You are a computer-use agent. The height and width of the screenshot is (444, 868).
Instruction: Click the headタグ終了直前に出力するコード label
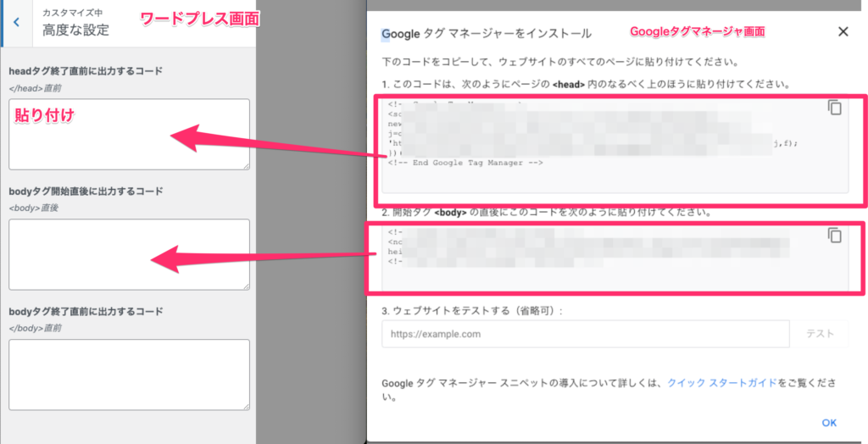pos(86,71)
